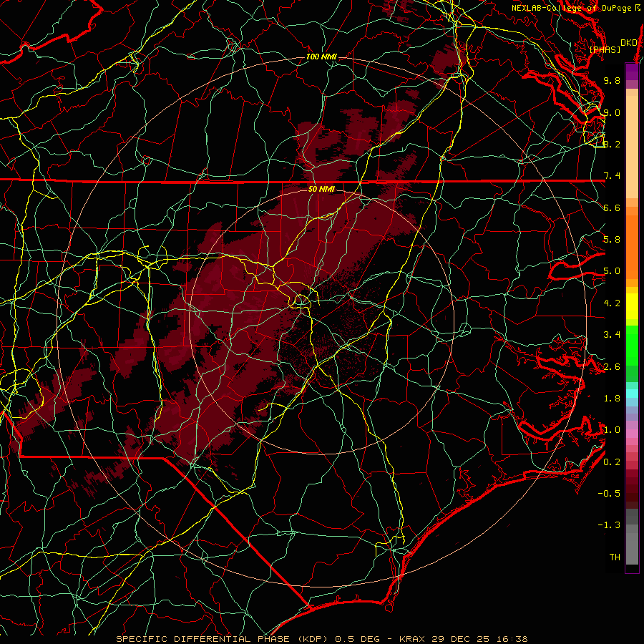
Task: Click the 8.2 scale value
Action: (x=612, y=144)
